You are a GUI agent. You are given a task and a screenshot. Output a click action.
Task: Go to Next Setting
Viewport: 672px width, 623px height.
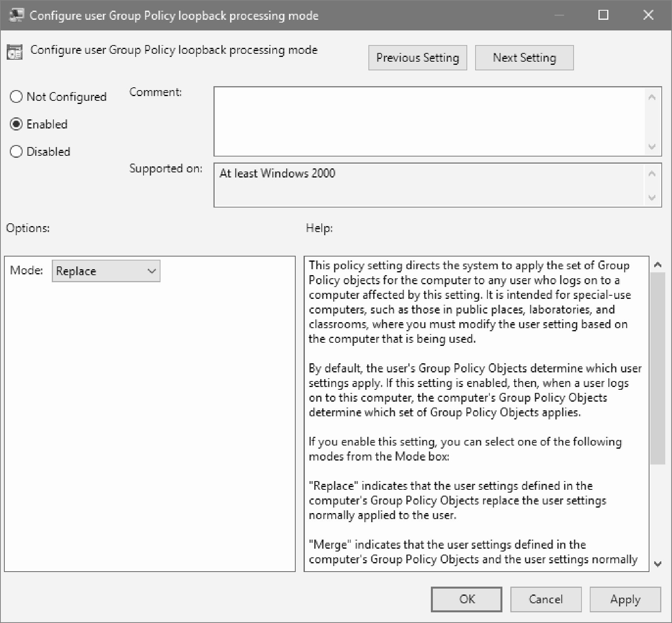point(524,58)
